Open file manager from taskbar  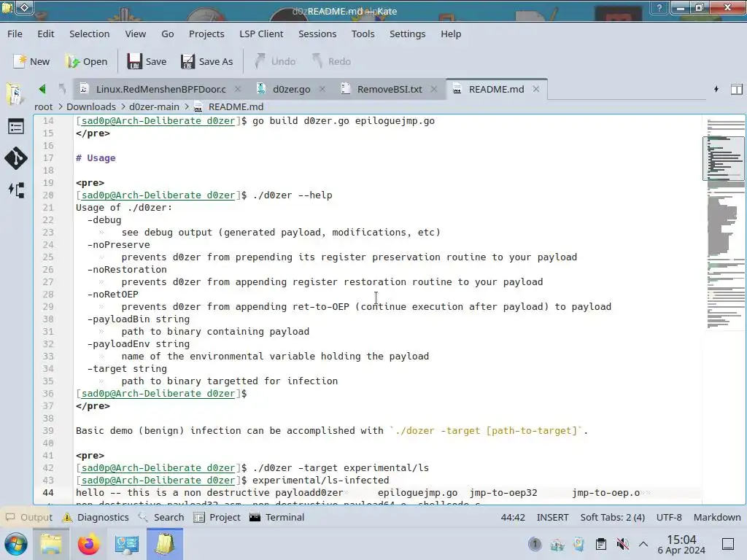tap(50, 544)
